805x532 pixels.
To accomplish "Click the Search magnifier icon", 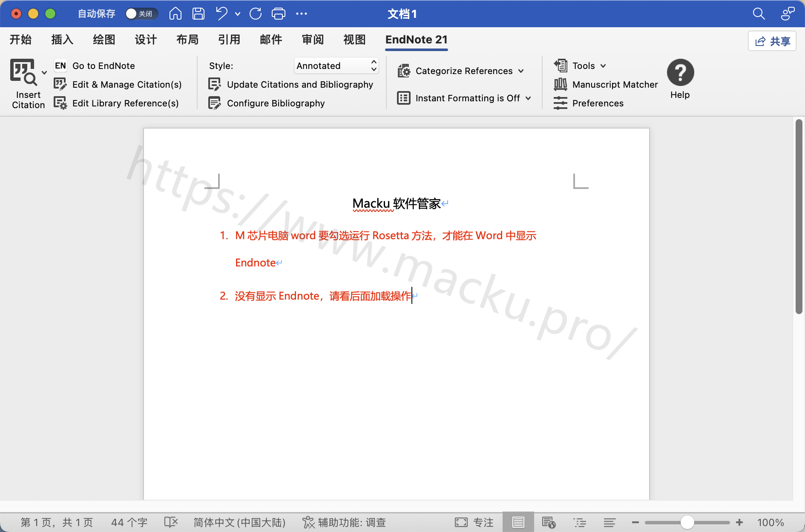I will 759,14.
